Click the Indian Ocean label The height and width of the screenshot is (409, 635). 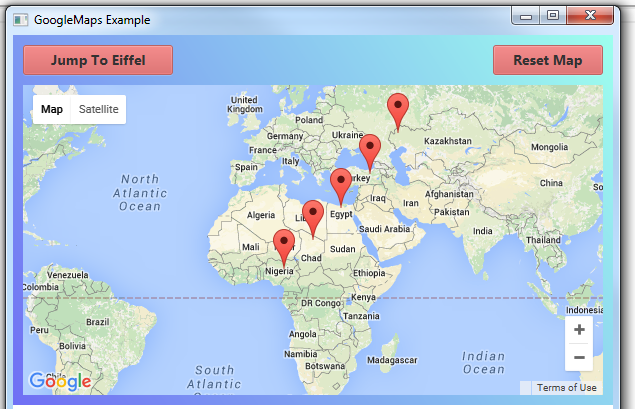(x=484, y=363)
